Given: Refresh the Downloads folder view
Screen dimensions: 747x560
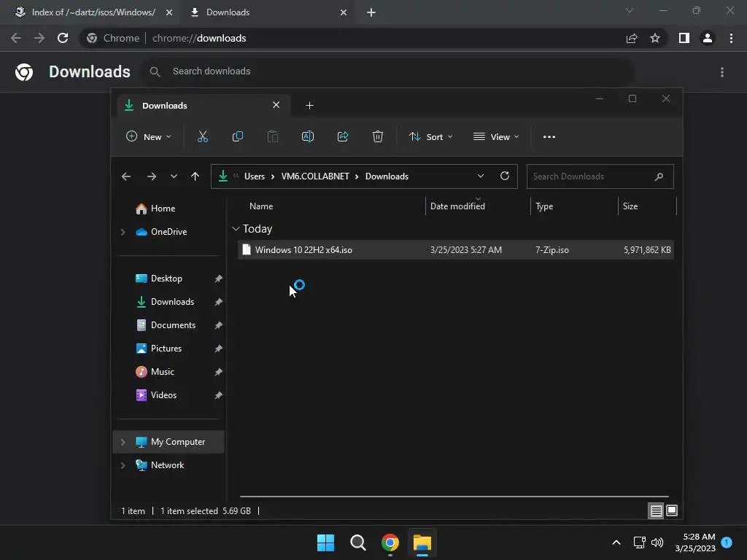Looking at the screenshot, I should [505, 176].
